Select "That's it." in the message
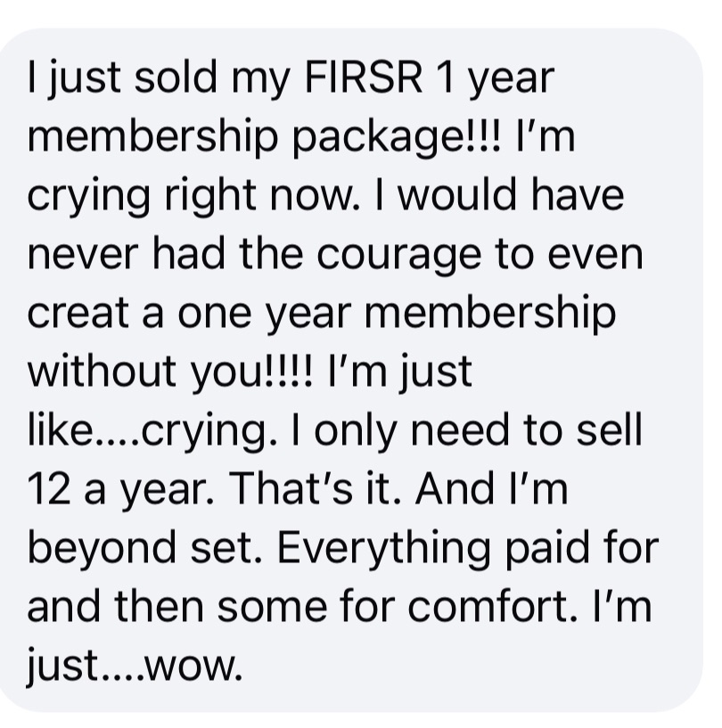The width and height of the screenshot is (722, 728). pyautogui.click(x=315, y=489)
